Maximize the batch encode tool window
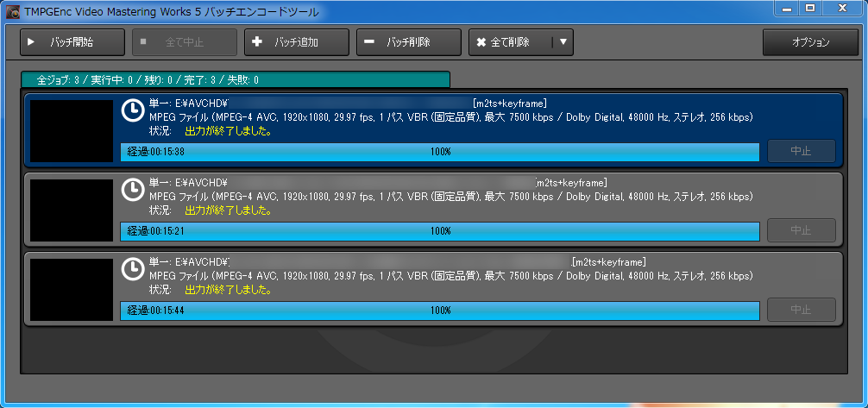The image size is (868, 408). 810,9
